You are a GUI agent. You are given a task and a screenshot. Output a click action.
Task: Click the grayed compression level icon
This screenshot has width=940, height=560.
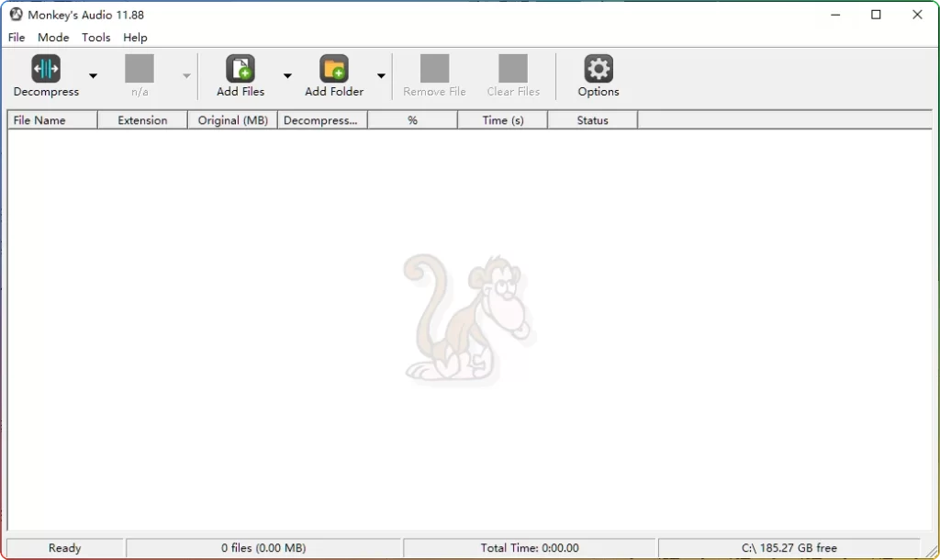click(140, 69)
